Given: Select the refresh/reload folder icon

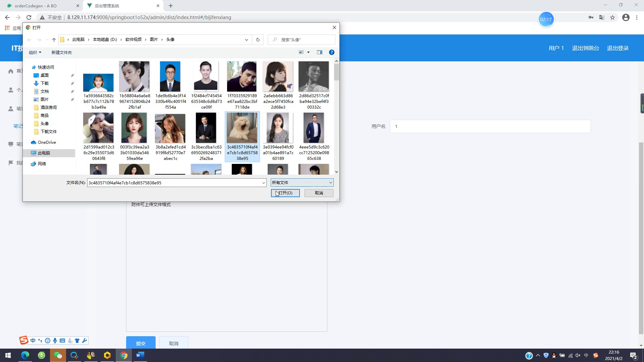Looking at the screenshot, I should [x=258, y=40].
